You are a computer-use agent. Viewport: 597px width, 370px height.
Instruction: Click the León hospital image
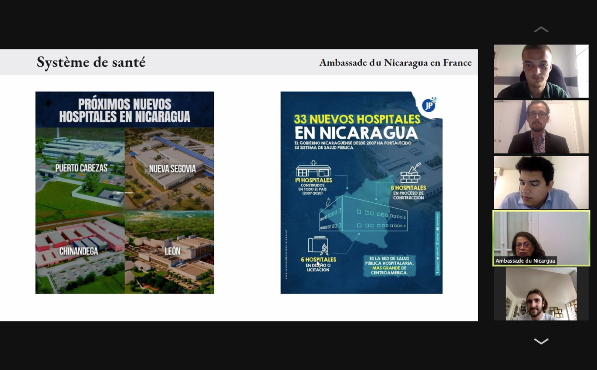169,252
